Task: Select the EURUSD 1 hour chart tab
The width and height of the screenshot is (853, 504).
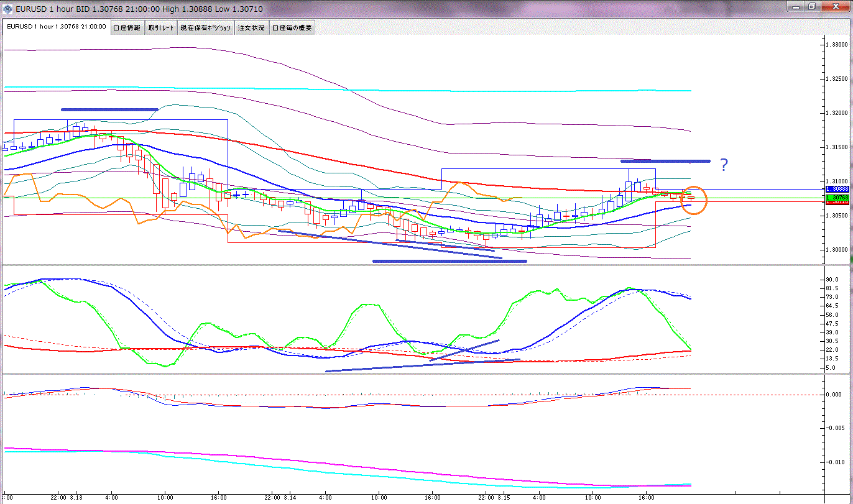Action: click(x=56, y=27)
